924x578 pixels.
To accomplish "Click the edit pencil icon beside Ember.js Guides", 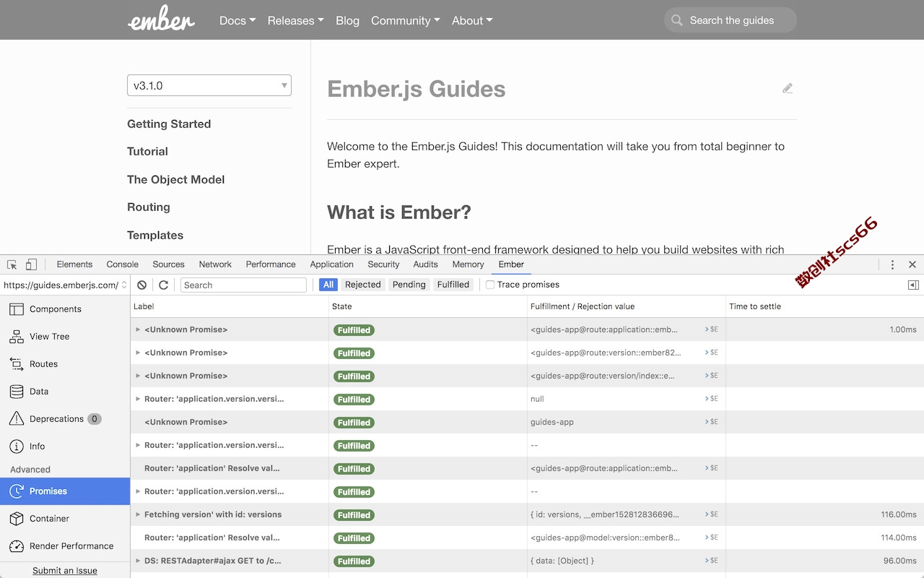I will 788,88.
